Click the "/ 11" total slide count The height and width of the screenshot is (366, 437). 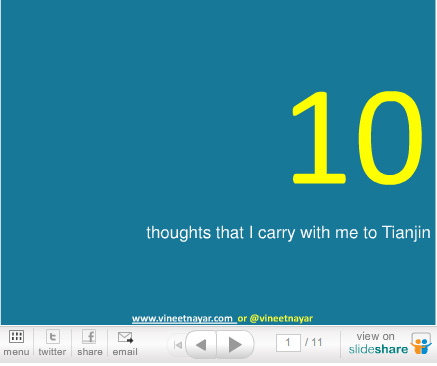[x=314, y=342]
